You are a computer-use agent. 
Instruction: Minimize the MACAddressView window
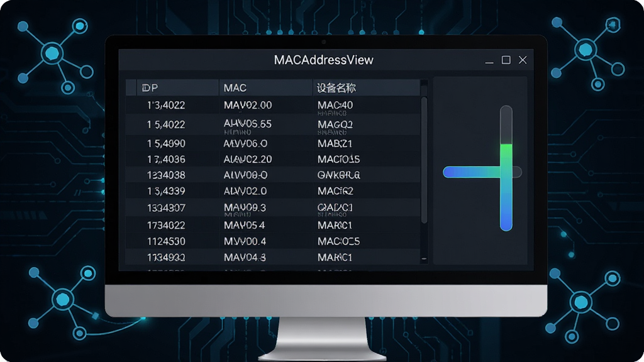[489, 61]
